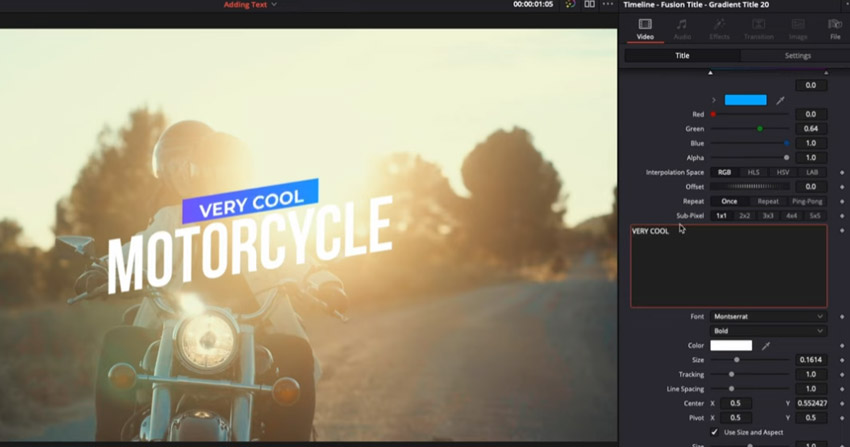Add keyframe for Interpolation Space
The height and width of the screenshot is (447, 850).
[842, 172]
